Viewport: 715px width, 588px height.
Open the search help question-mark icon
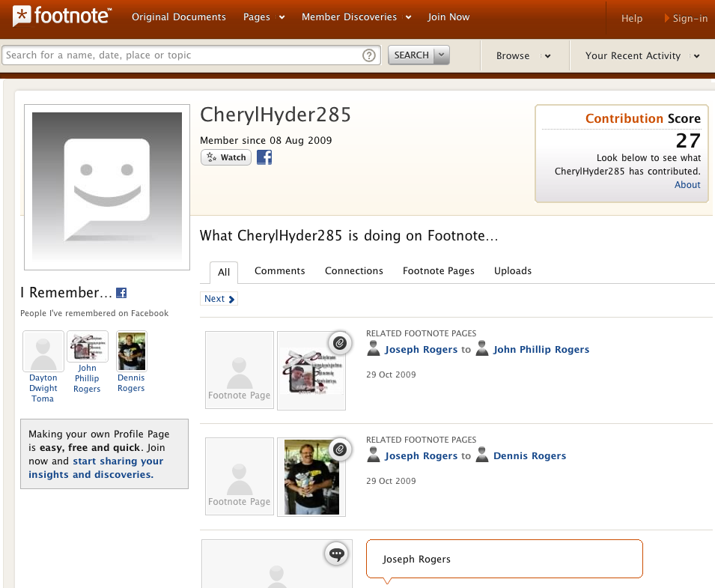(x=368, y=55)
